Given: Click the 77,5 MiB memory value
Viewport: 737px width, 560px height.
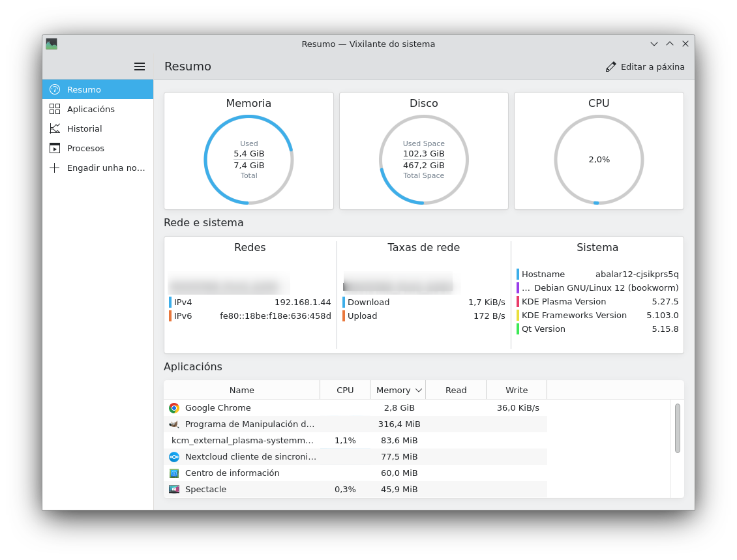Looking at the screenshot, I should click(x=399, y=456).
